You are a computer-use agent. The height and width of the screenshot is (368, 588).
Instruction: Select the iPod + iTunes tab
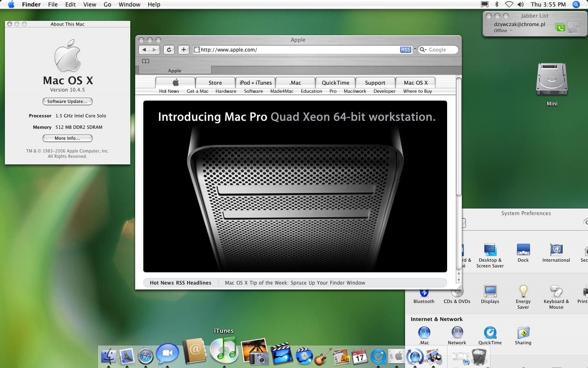point(256,83)
